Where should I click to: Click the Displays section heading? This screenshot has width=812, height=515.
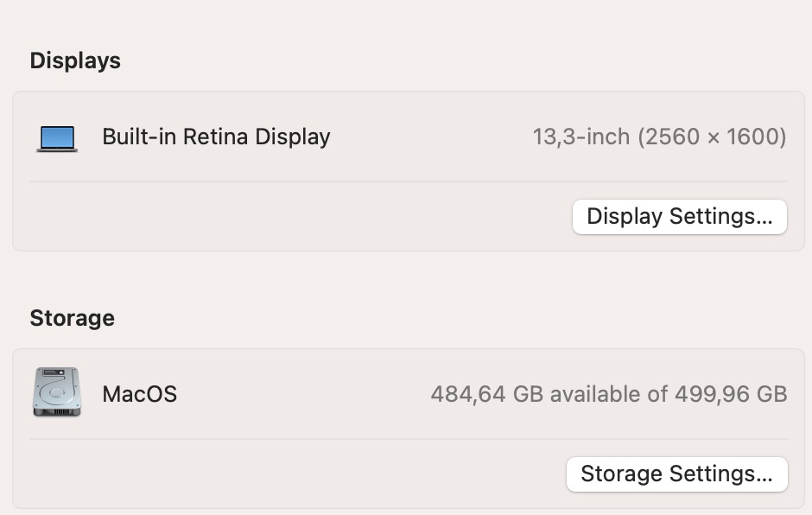point(75,60)
